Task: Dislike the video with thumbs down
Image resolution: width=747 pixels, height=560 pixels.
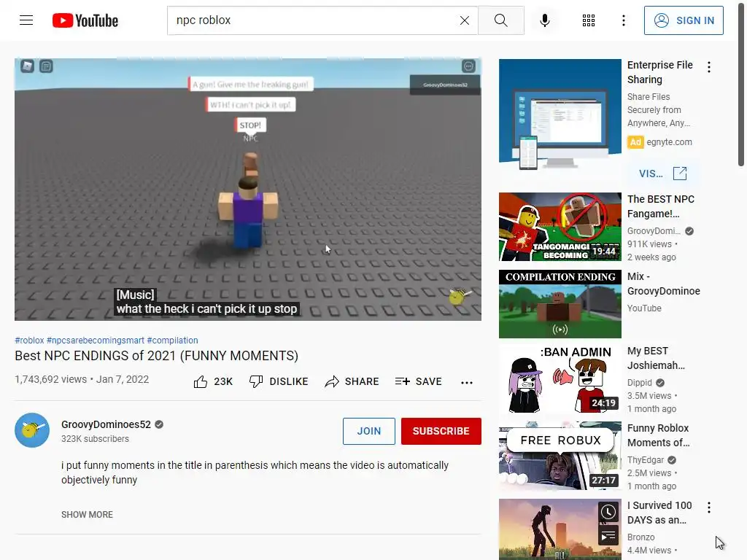Action: coord(279,381)
